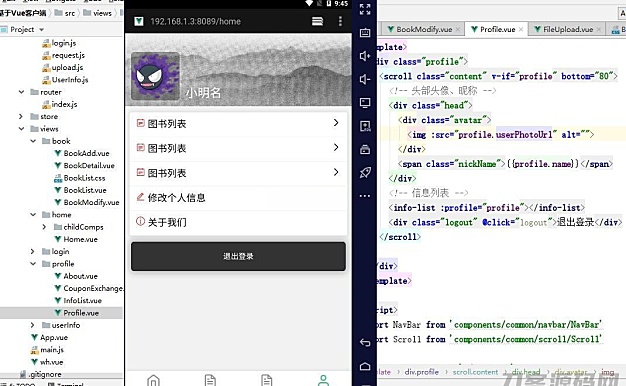Tap home tab icon in bottom navigation

153,380
